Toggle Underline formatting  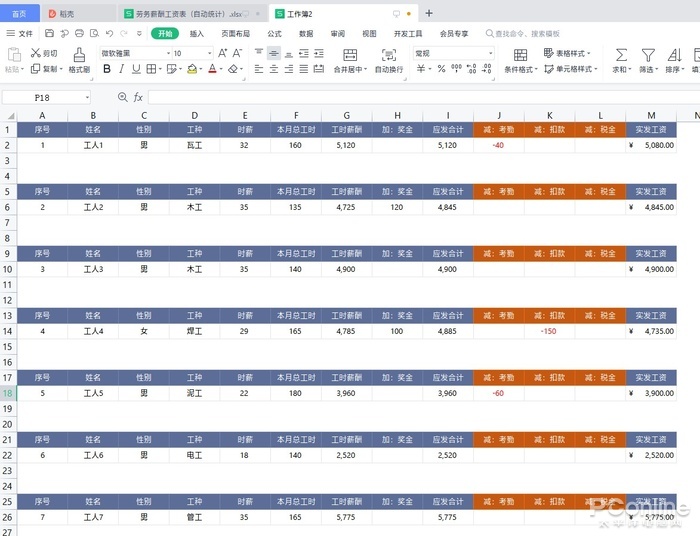click(136, 69)
